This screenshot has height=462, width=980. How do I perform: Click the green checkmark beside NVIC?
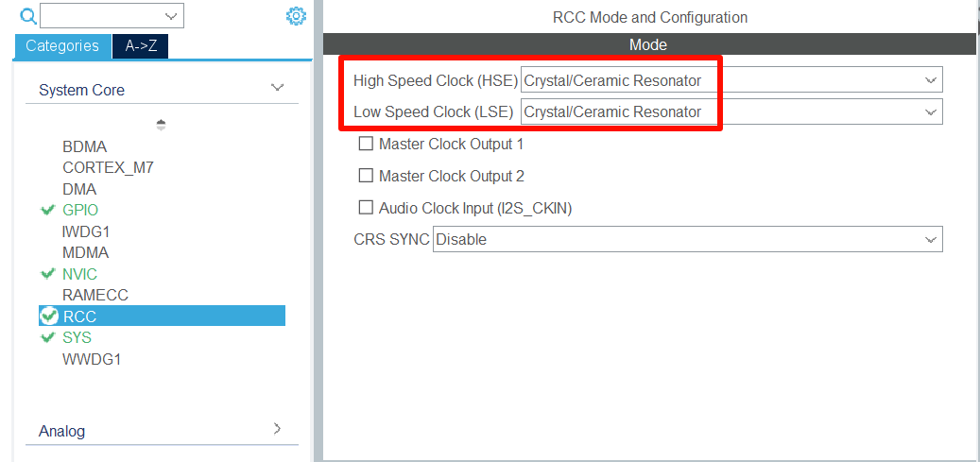point(48,274)
